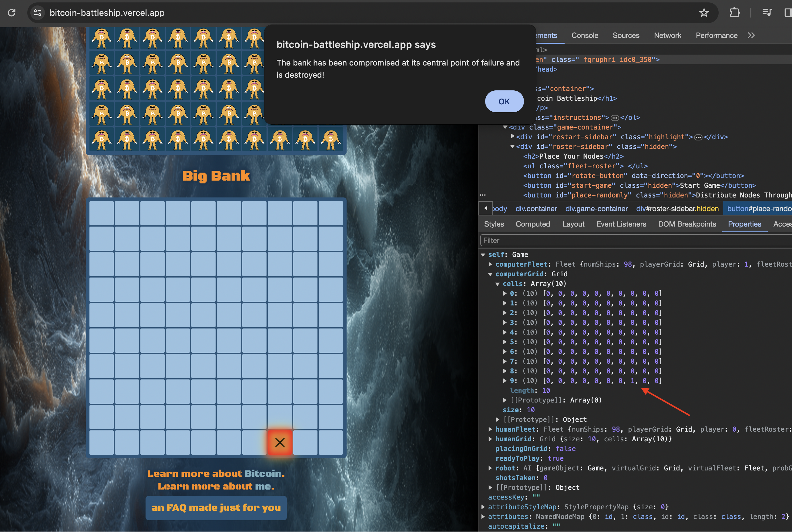
Task: Expand cells row 9 array
Action: 505,381
